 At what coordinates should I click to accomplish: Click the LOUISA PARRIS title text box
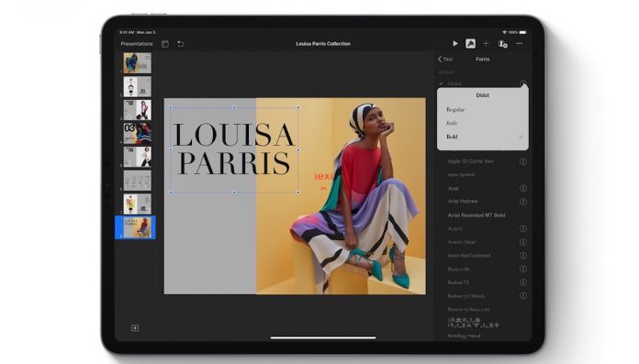tap(234, 149)
